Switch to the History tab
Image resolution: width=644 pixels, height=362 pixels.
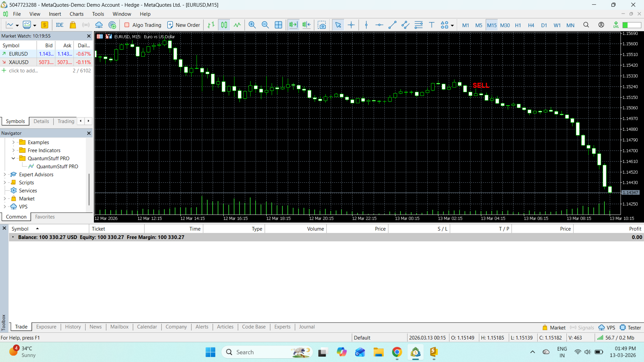pyautogui.click(x=73, y=327)
